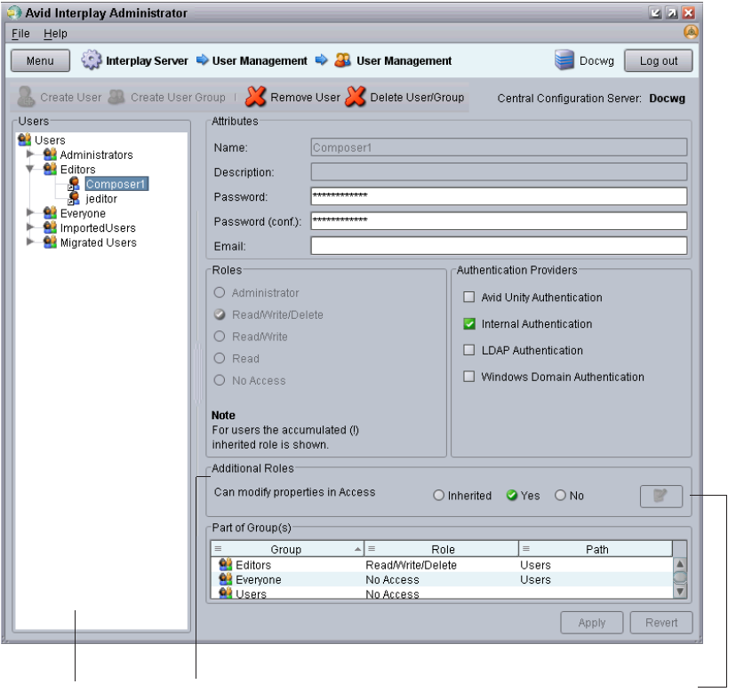Click first User Management breadcrumb link
Screen dimensions: 736x700
[x=260, y=60]
